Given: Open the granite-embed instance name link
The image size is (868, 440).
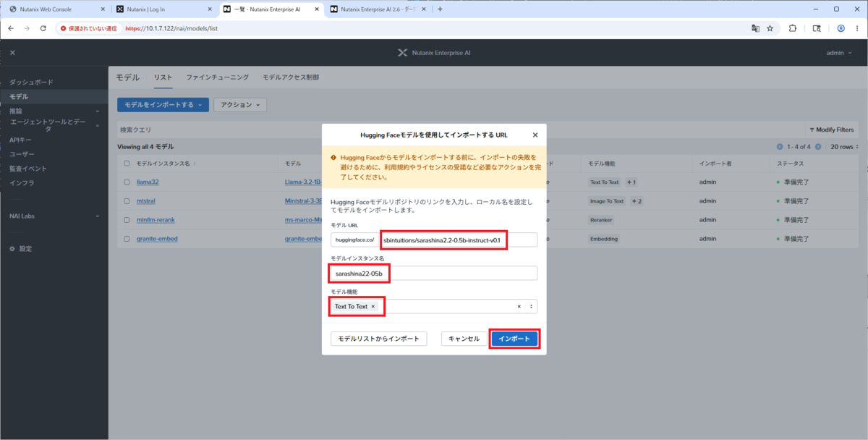Looking at the screenshot, I should [156, 239].
